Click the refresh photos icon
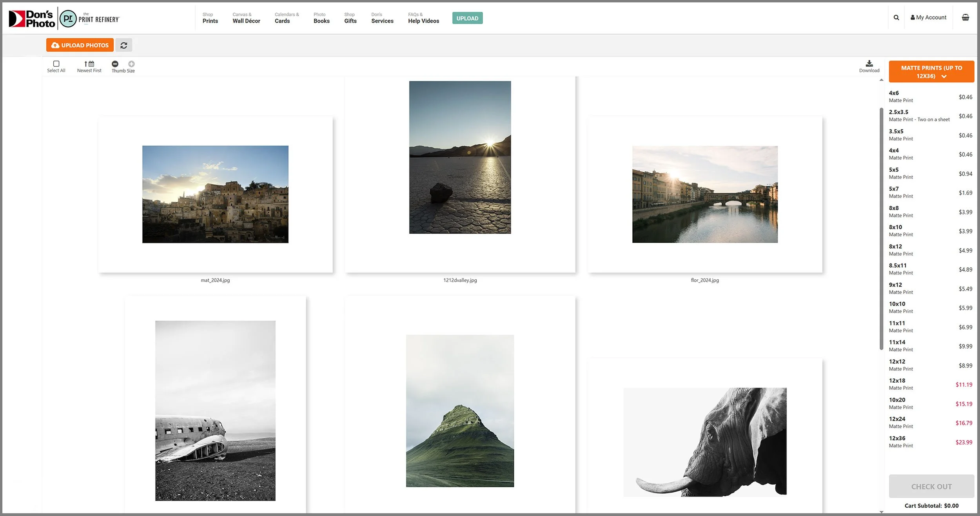980x516 pixels. [x=124, y=45]
